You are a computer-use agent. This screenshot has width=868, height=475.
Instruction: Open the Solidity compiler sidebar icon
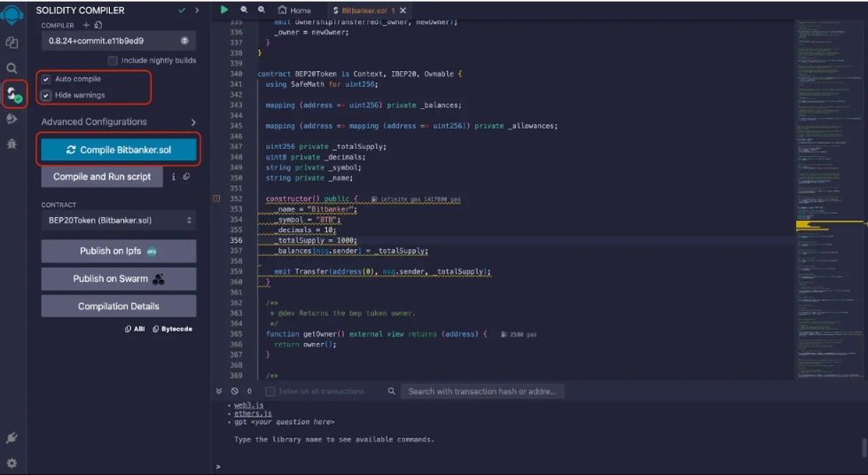click(x=13, y=94)
